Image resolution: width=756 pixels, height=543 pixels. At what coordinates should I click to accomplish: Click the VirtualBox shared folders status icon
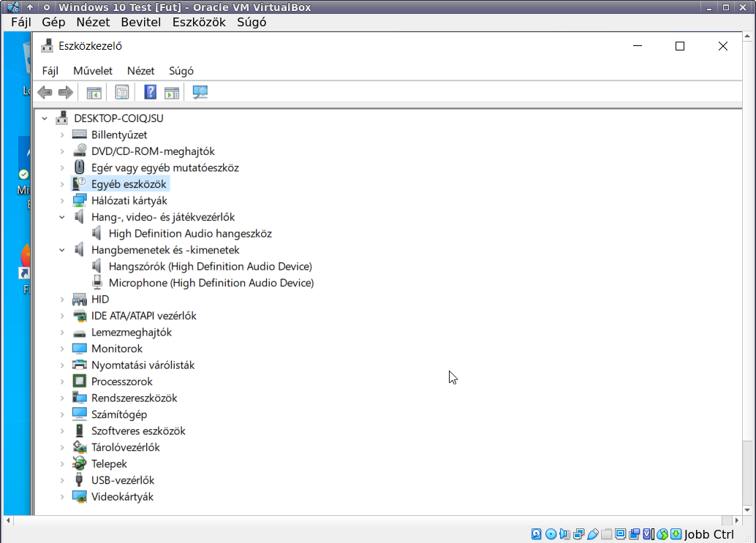(x=607, y=533)
